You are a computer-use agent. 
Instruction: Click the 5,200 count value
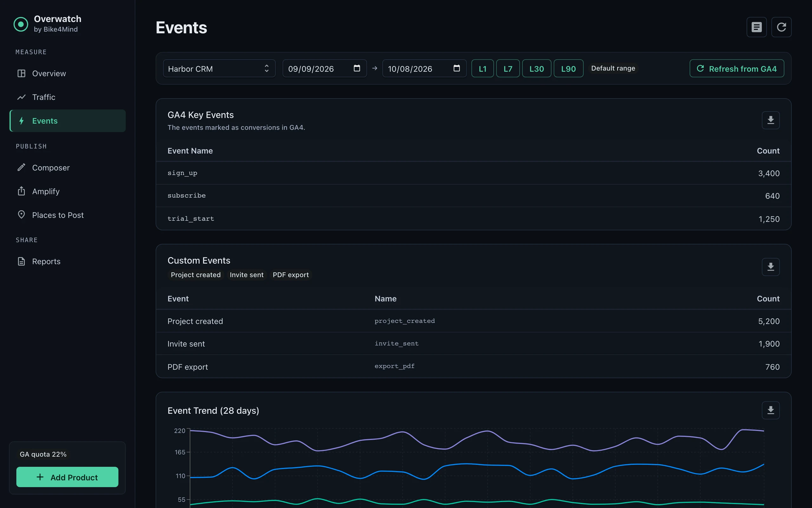click(x=769, y=321)
